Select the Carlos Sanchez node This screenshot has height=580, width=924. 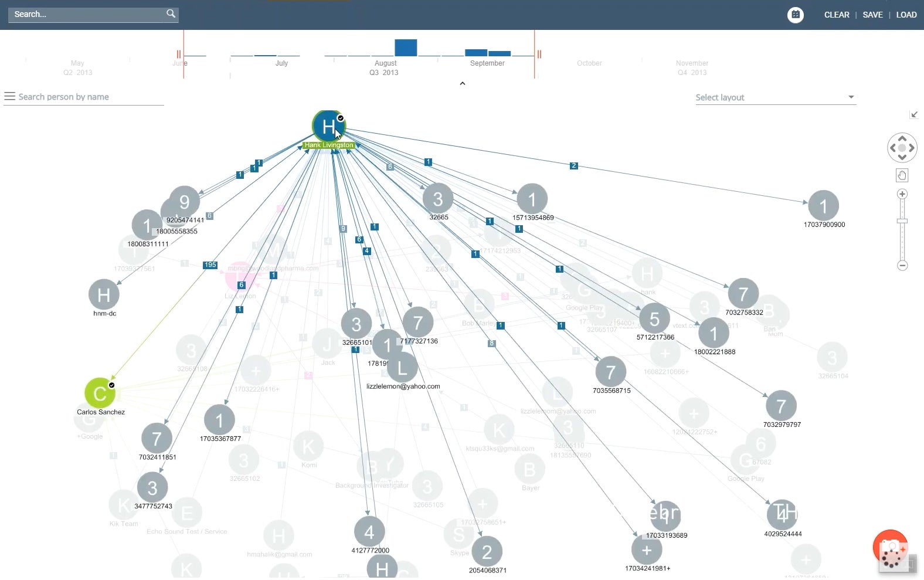click(x=100, y=394)
